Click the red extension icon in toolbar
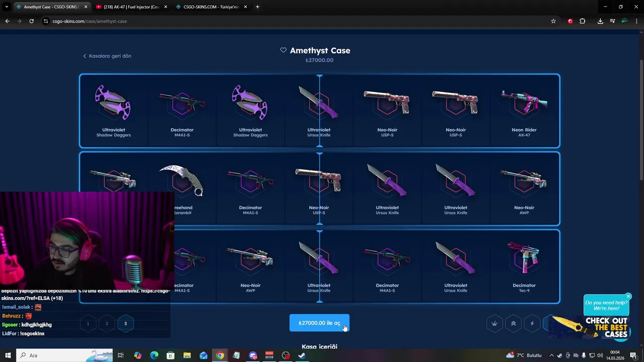Screen dimensions: 644x362 click(x=570, y=21)
